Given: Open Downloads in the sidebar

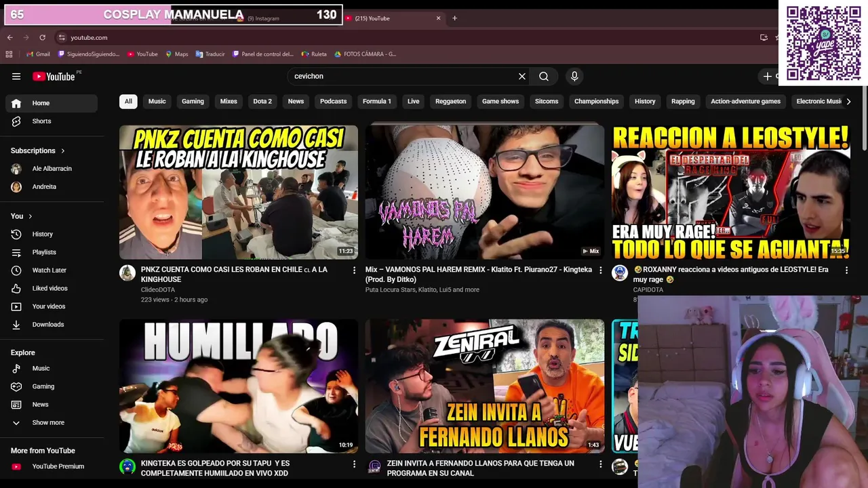Looking at the screenshot, I should [52, 325].
